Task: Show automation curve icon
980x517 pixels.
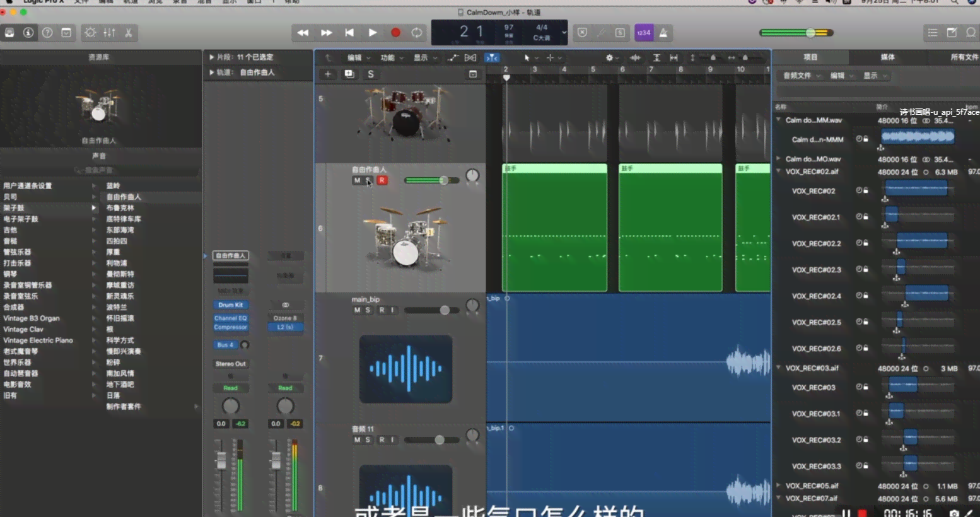Action: [453, 58]
